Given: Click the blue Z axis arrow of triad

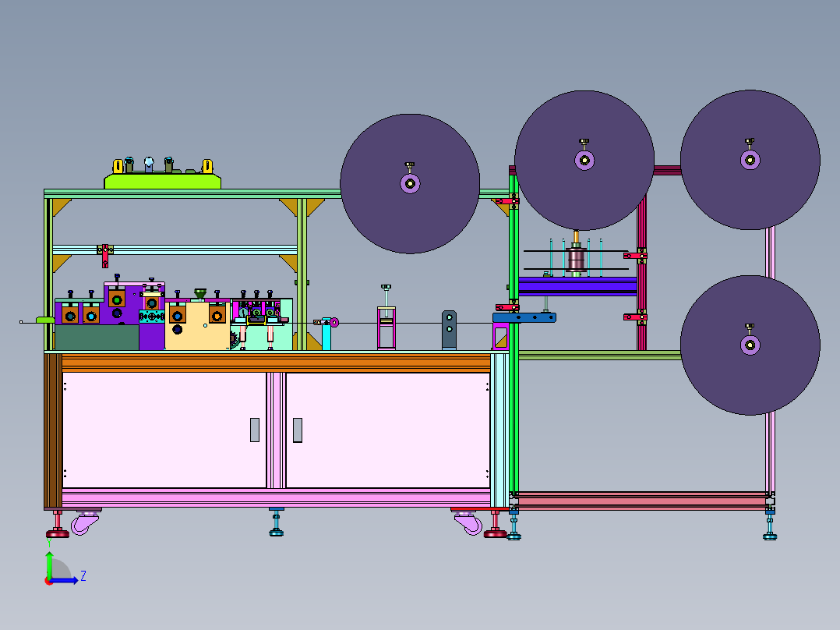Looking at the screenshot, I should 65,580.
